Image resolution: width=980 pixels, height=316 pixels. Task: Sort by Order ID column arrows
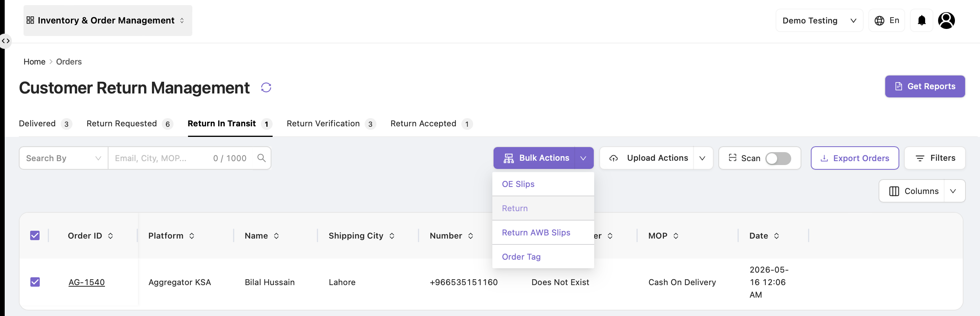(x=110, y=236)
